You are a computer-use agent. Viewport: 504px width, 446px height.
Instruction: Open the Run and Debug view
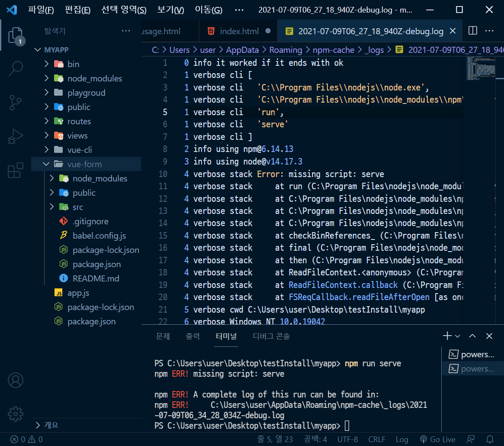pyautogui.click(x=16, y=136)
